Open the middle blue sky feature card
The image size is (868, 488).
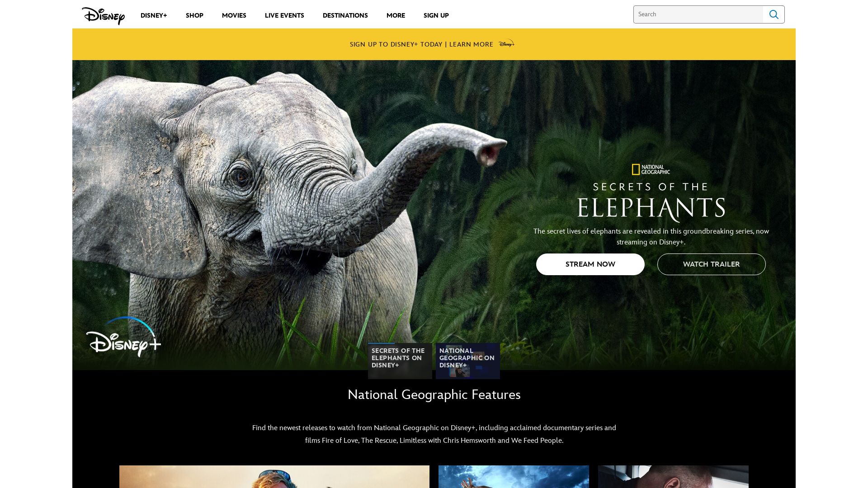point(514,477)
